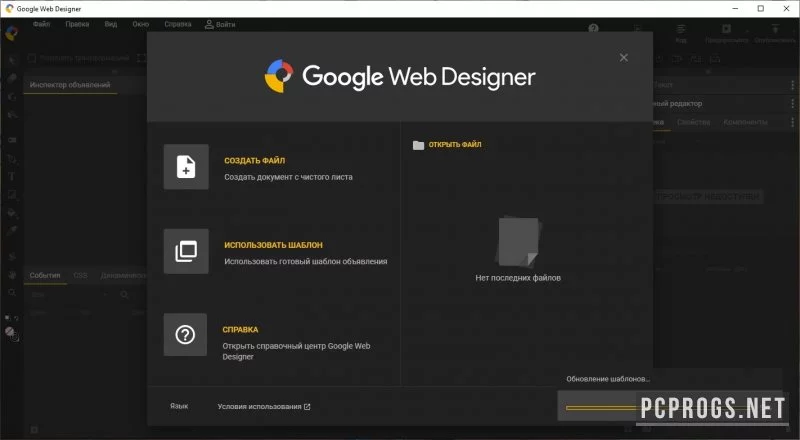The height and width of the screenshot is (440, 800).
Task: Click the user icon next to Войти
Action: [x=209, y=25]
